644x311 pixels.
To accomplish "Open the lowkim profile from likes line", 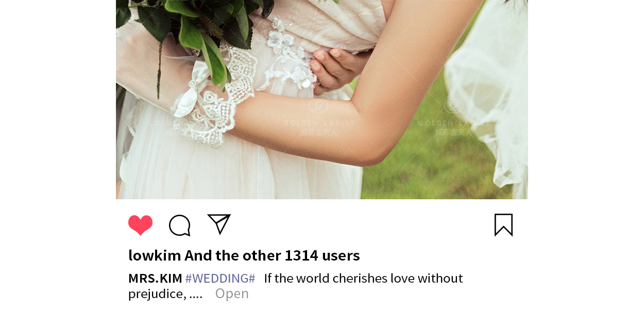I will [155, 255].
